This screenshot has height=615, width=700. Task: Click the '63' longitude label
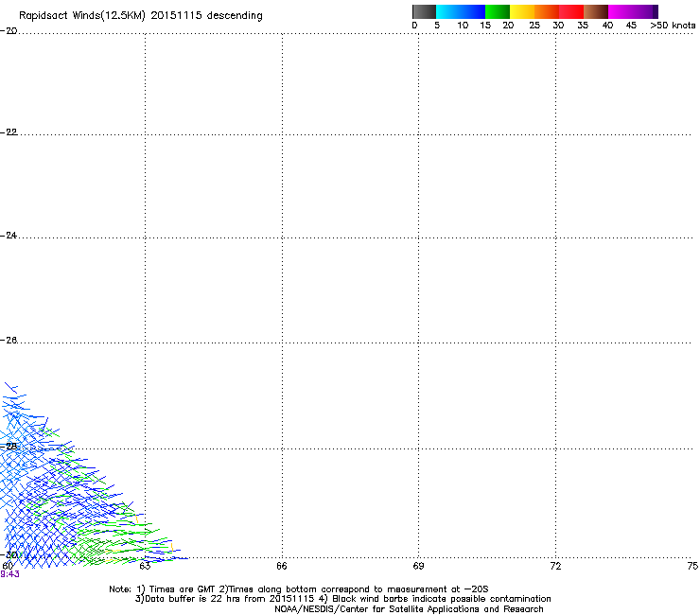click(145, 567)
